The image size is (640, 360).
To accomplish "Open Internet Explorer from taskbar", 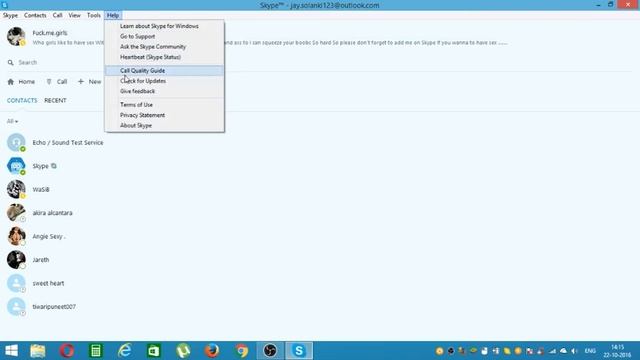I will tap(124, 351).
